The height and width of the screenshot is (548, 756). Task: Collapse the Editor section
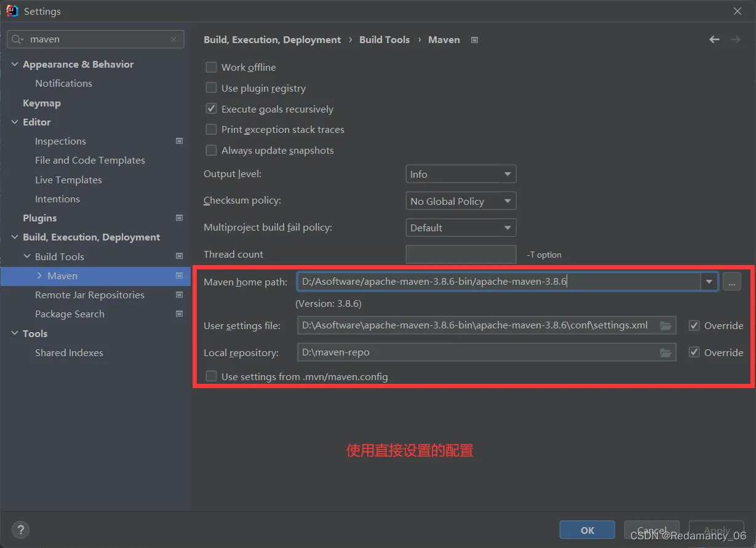click(15, 122)
